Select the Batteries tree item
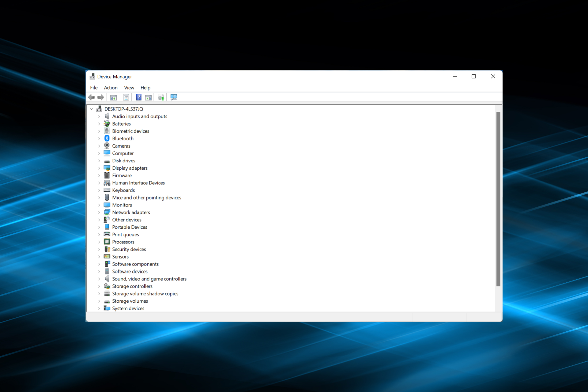This screenshot has height=392, width=588. click(121, 123)
